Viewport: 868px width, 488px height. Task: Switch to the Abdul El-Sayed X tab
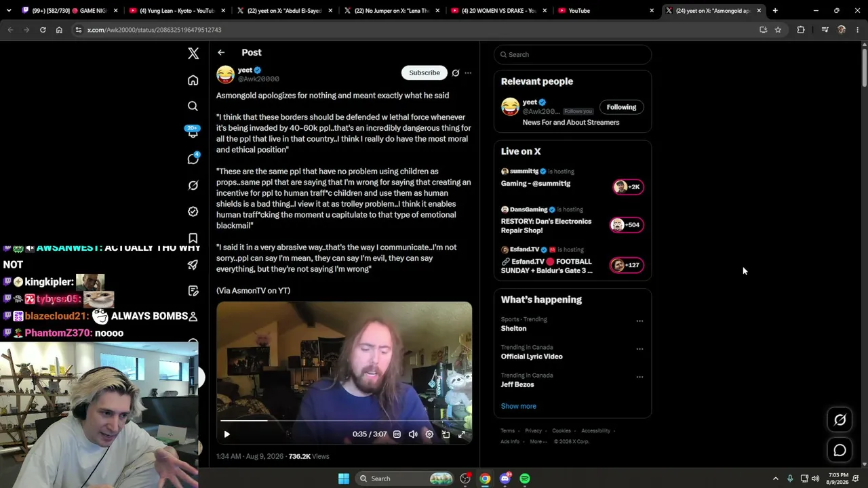pos(283,11)
